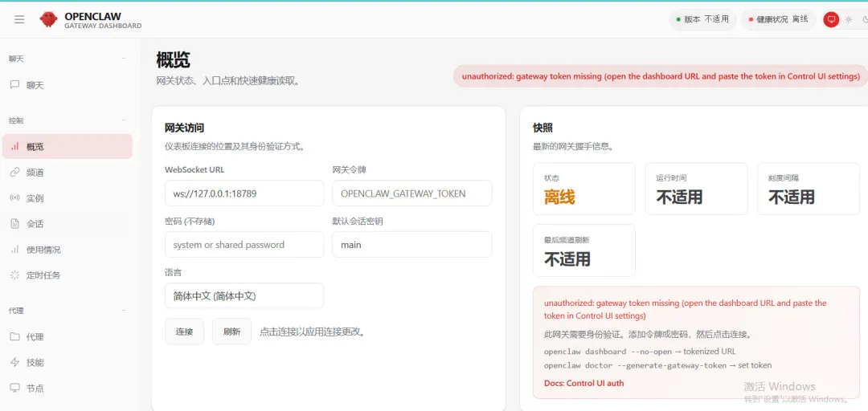
Task: Click the 健康状况 离线 health status pill
Action: [778, 19]
